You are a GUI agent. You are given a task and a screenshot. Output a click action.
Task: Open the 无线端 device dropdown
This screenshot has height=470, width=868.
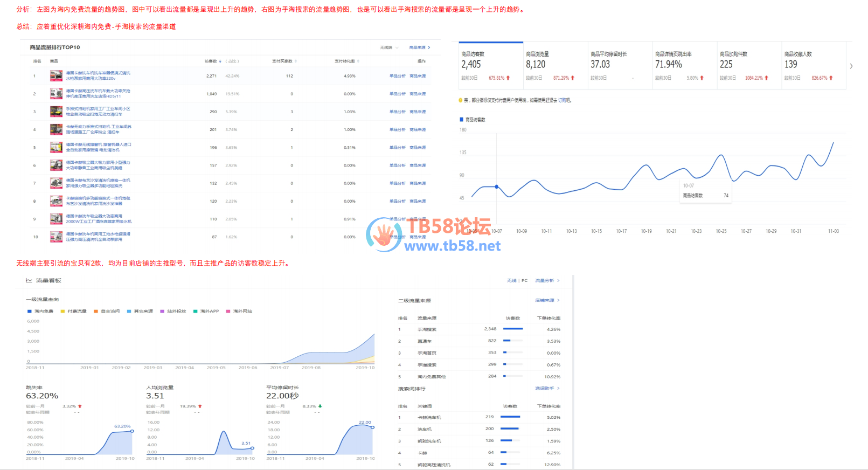click(x=389, y=47)
